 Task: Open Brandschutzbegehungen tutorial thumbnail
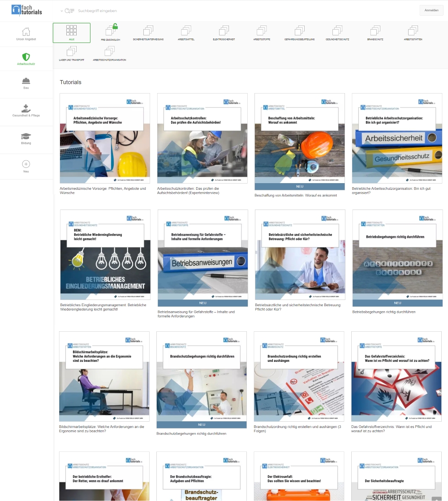pyautogui.click(x=202, y=377)
